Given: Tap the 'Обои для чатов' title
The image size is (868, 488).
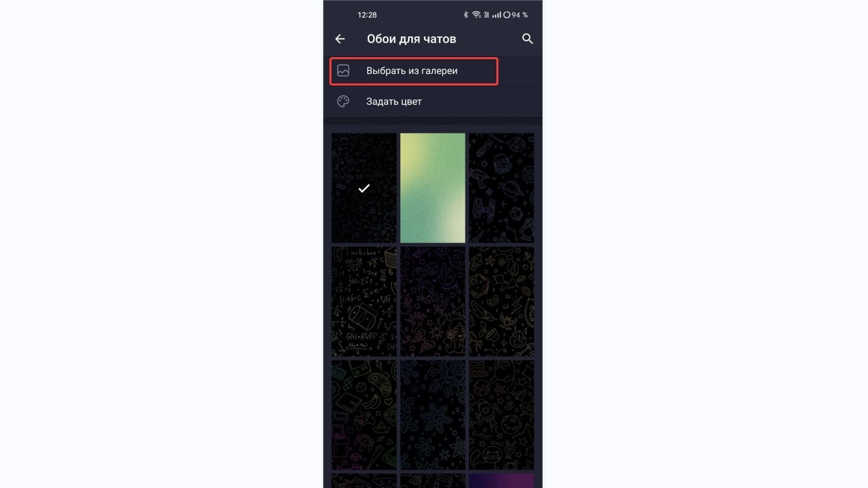Looking at the screenshot, I should pyautogui.click(x=412, y=39).
